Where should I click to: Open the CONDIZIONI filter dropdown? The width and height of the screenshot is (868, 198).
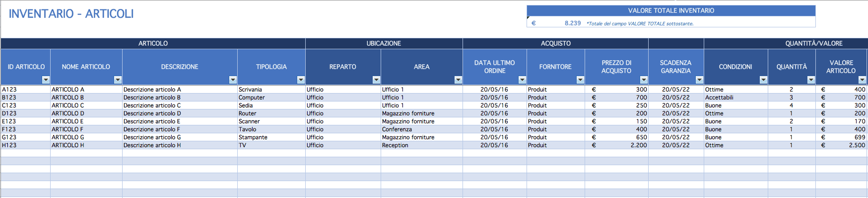click(x=763, y=80)
